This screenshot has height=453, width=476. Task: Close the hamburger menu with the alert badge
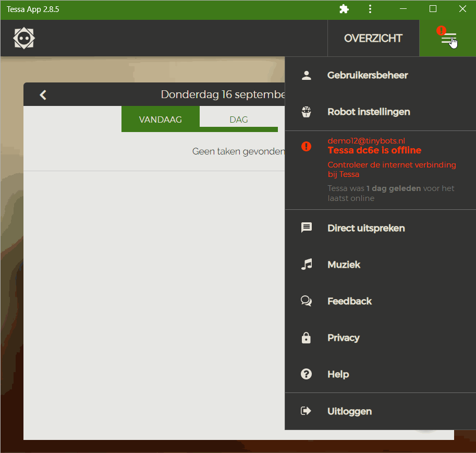pos(447,38)
